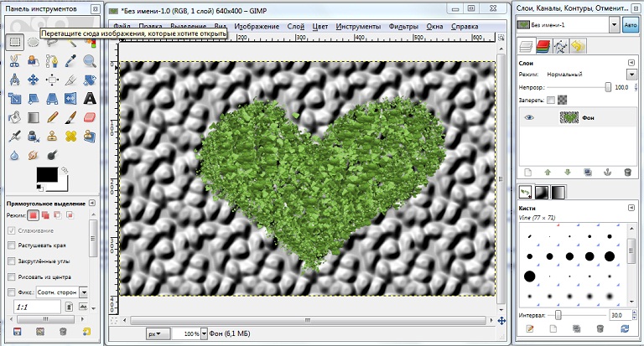This screenshot has width=644, height=346.
Task: Pick the Zoom magnifier tool
Action: pyautogui.click(x=90, y=60)
